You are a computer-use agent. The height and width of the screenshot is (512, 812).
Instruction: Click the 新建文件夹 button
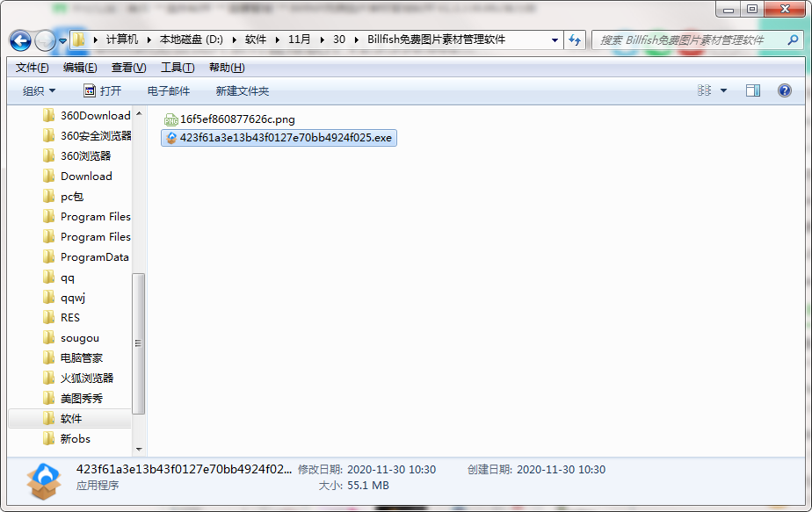click(242, 90)
